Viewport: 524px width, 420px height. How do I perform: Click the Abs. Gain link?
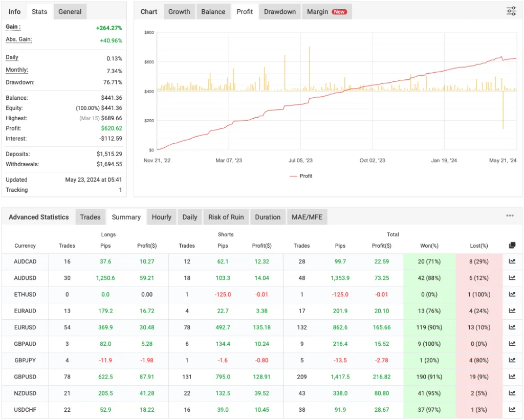point(18,39)
